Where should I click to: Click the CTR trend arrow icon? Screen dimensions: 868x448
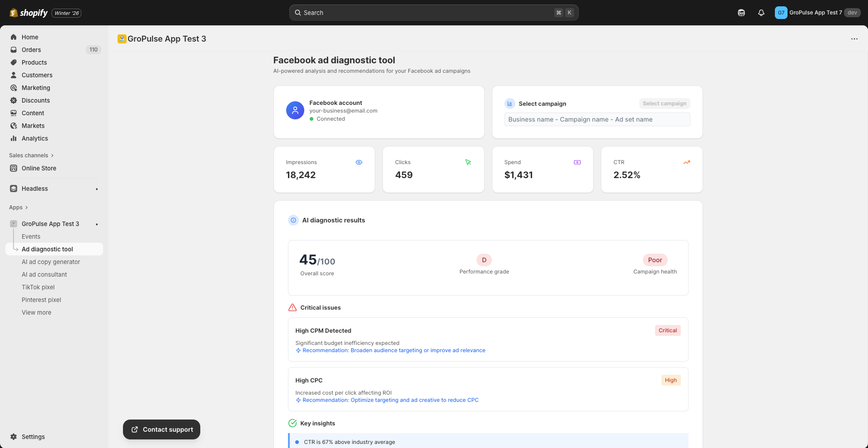tap(687, 162)
